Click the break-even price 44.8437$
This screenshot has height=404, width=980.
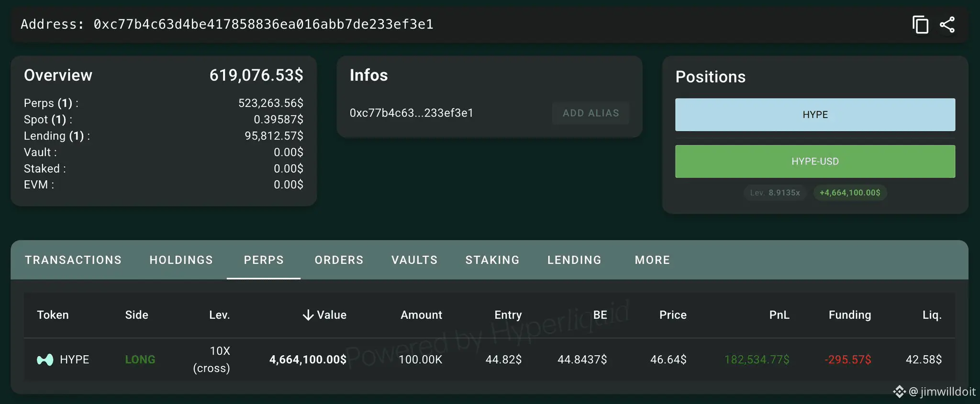point(582,360)
